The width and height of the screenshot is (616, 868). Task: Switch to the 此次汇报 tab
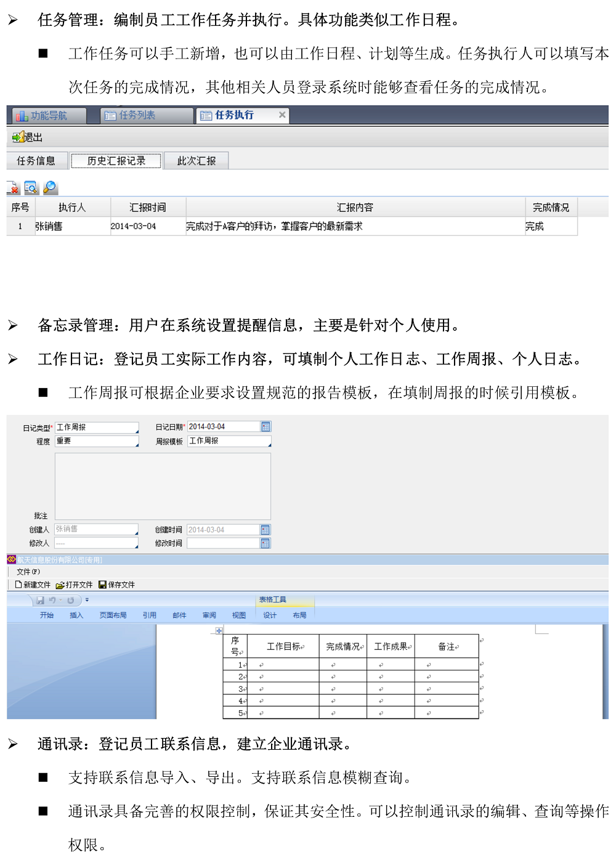[197, 161]
